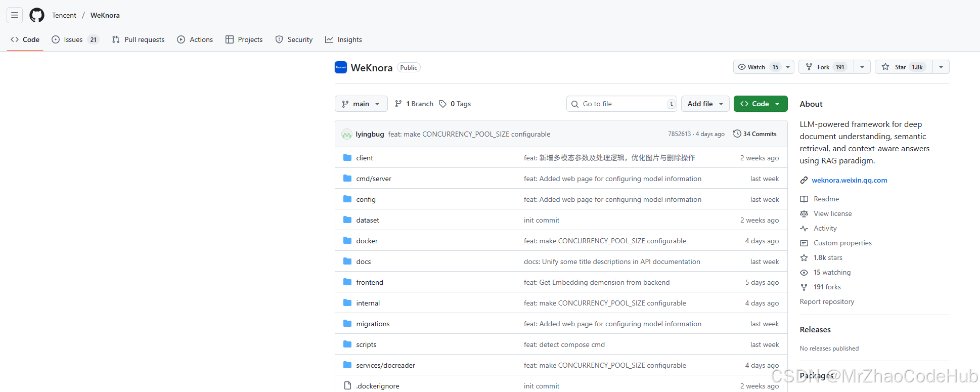
Task: Click the docs folder icon
Action: (x=347, y=262)
